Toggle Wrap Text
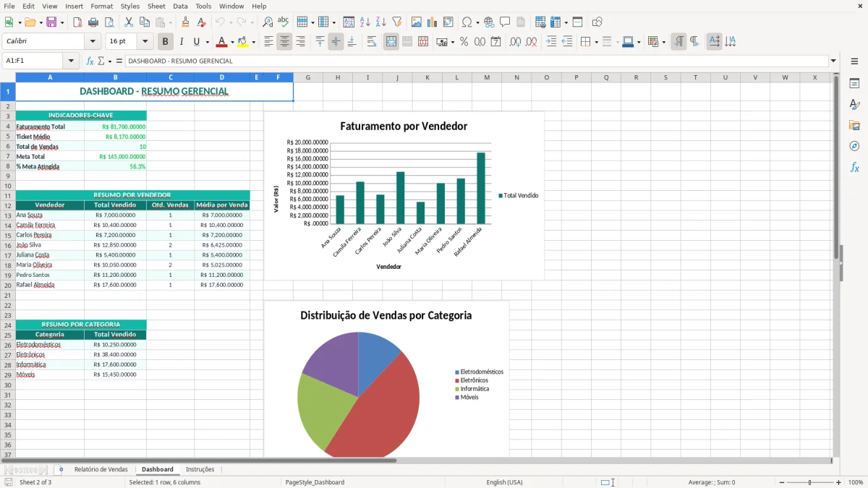 pos(372,42)
